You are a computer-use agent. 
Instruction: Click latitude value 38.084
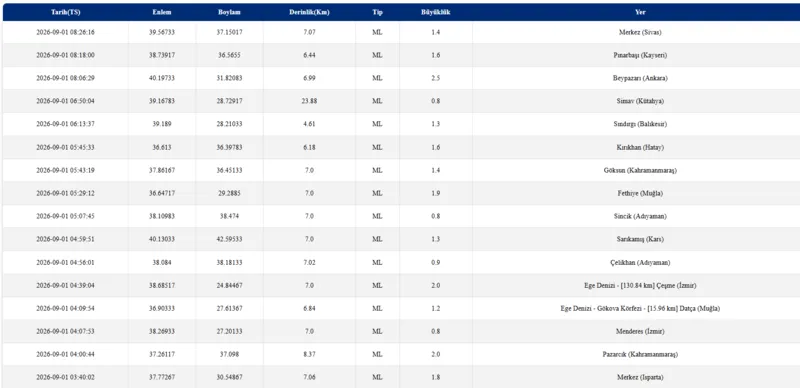click(x=162, y=262)
